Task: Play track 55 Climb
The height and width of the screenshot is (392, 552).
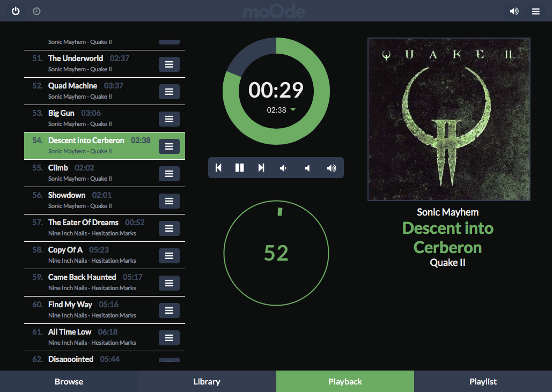Action: 105,173
